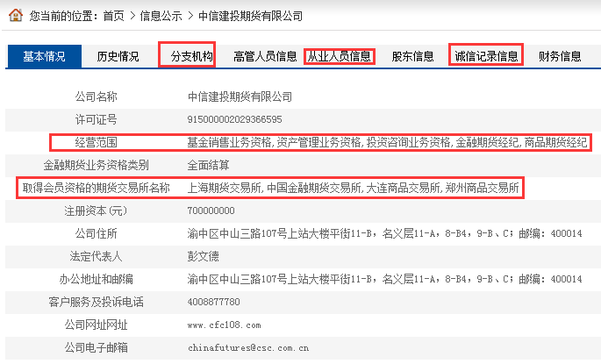Select company name value 中信建投期货有限公司 in table
601x364 pixels.
240,96
